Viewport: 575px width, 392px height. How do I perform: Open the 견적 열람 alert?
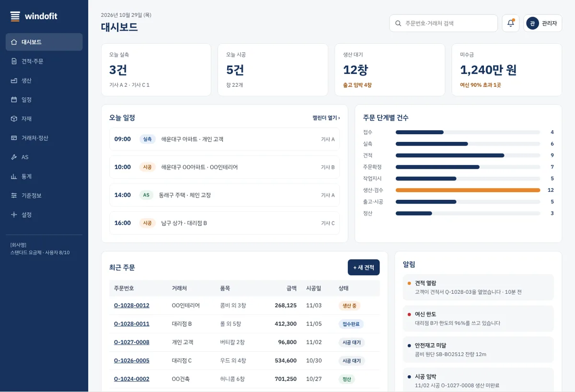pos(478,287)
